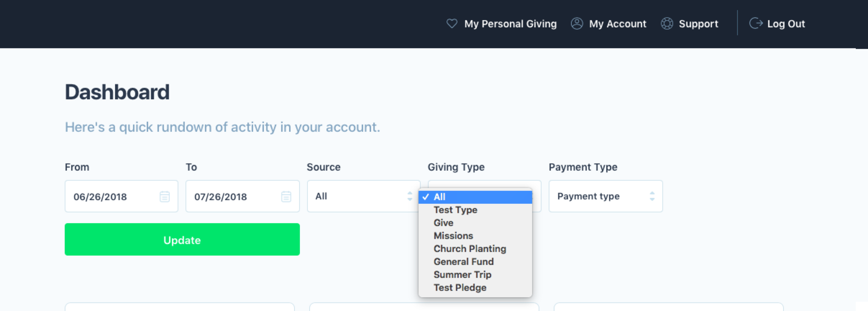
Task: Select General Fund giving type
Action: click(x=463, y=262)
